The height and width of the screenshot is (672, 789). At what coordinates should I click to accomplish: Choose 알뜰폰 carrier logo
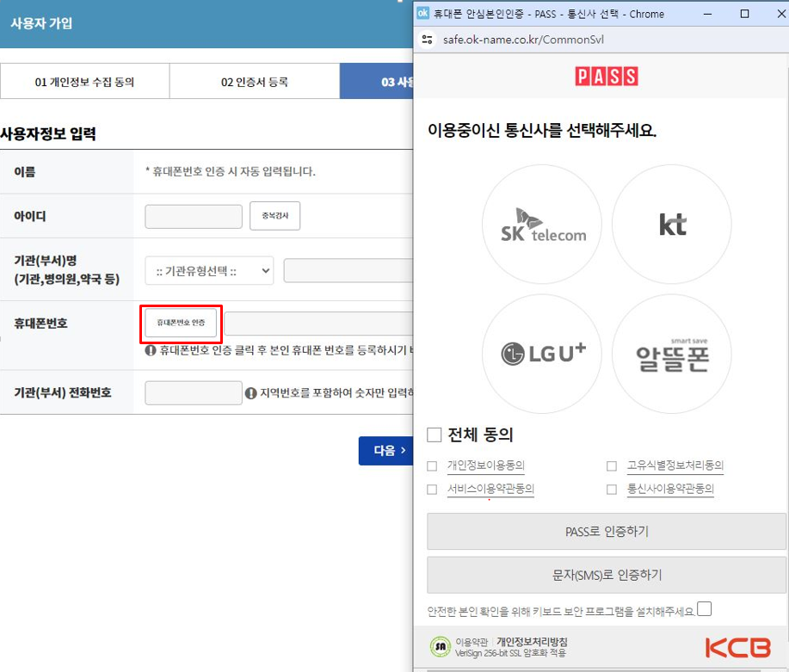(672, 354)
